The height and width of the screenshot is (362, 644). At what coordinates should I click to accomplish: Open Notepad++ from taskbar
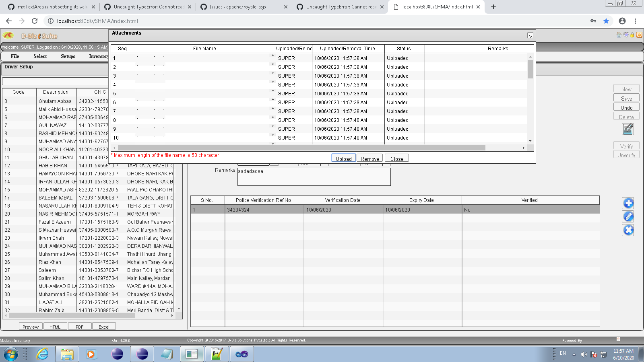coord(217,354)
